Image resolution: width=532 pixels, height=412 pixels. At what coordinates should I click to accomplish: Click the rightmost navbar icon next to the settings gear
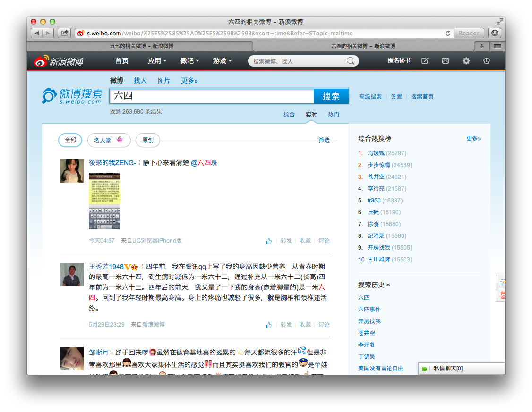pos(487,61)
